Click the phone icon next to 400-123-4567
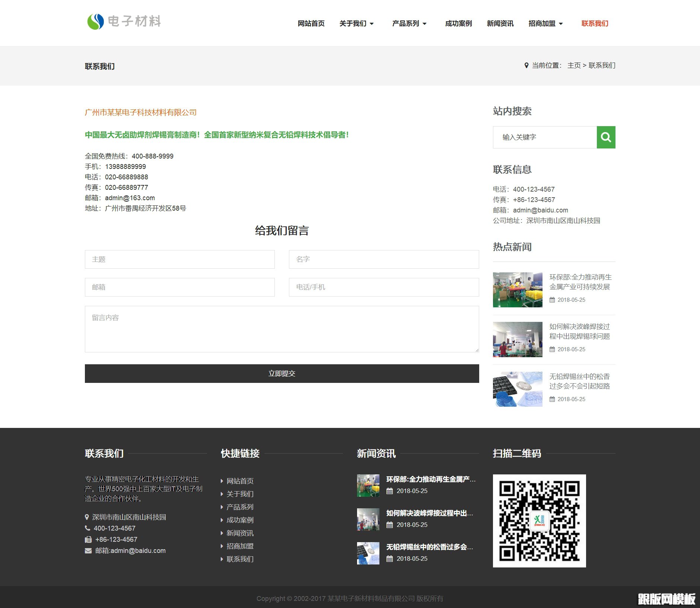 (x=87, y=528)
